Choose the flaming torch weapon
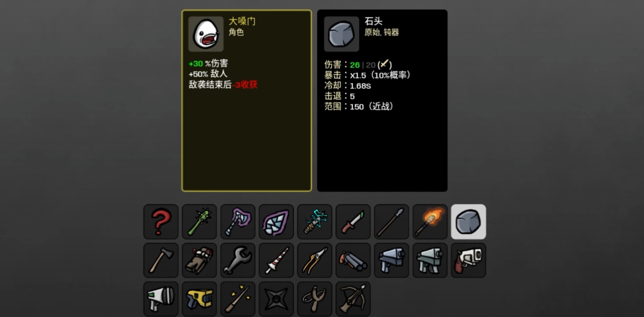The width and height of the screenshot is (644, 317). pos(430,221)
